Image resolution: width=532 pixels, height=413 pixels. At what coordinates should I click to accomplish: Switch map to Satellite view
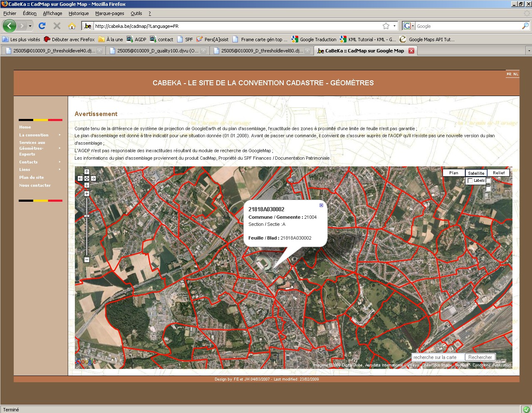[476, 173]
